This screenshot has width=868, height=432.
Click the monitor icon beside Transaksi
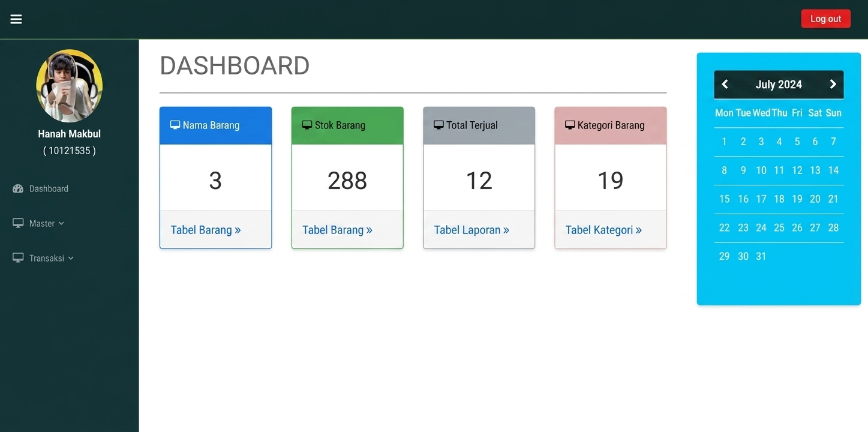point(18,258)
